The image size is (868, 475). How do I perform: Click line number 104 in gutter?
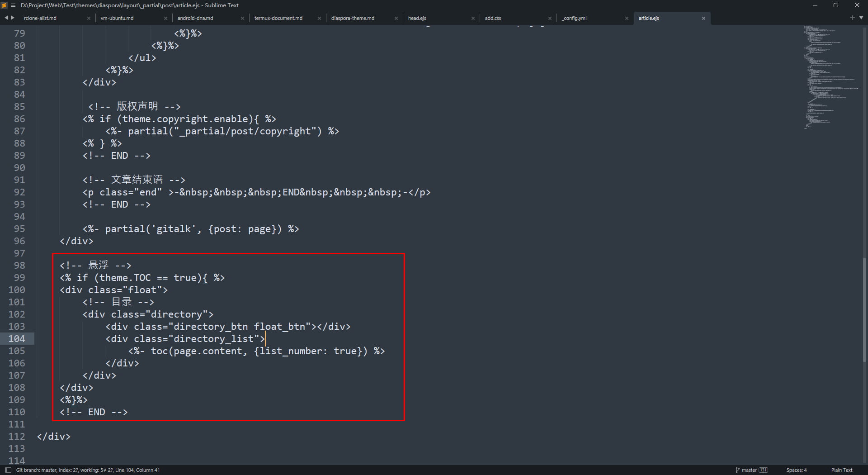[x=17, y=338]
